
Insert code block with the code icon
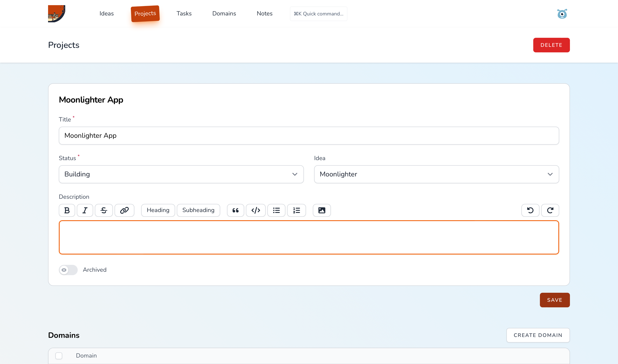256,210
